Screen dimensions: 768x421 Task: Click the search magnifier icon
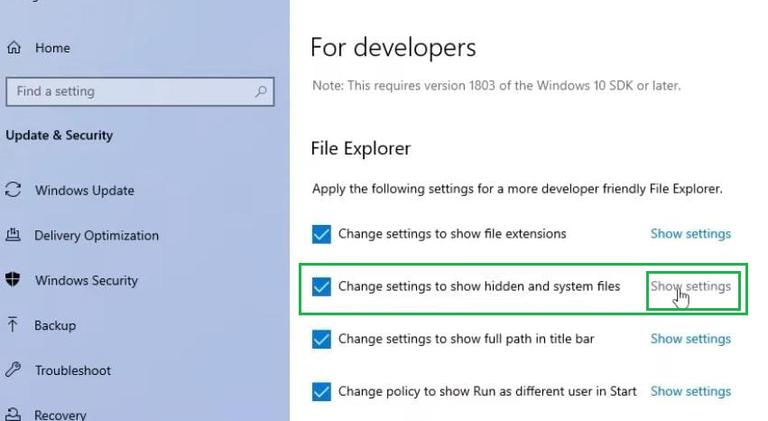click(x=261, y=91)
